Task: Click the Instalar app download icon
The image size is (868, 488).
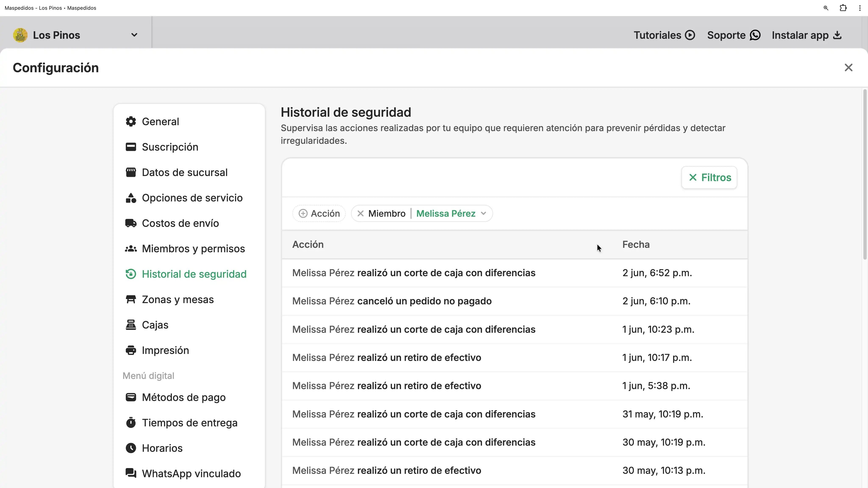Action: 837,35
